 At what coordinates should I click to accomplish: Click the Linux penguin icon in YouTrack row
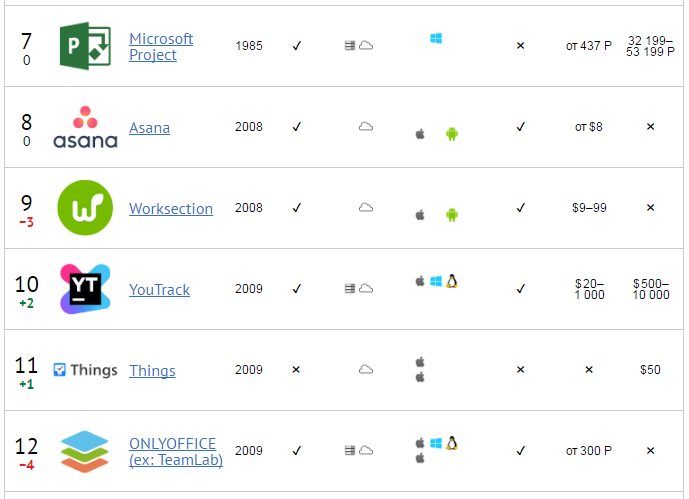click(x=452, y=281)
